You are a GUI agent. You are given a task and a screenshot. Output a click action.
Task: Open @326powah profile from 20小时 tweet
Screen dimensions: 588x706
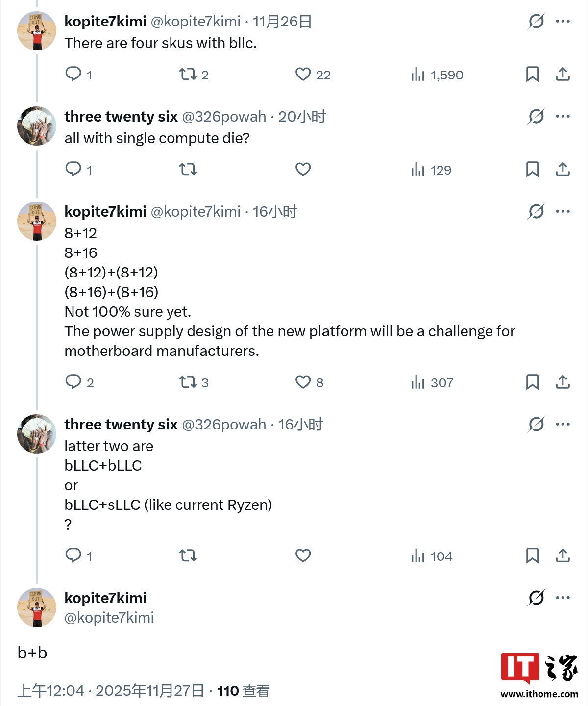click(x=224, y=117)
